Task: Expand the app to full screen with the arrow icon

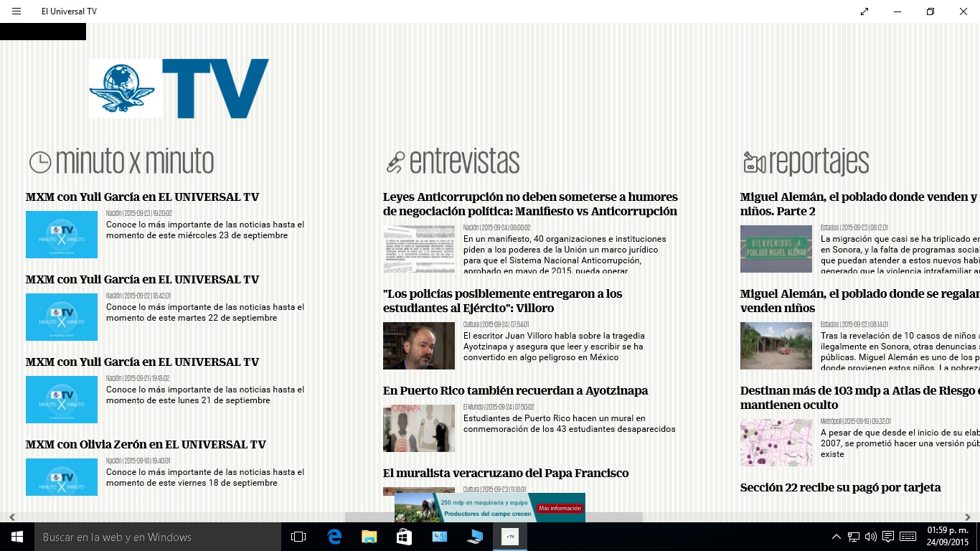Action: tap(864, 11)
